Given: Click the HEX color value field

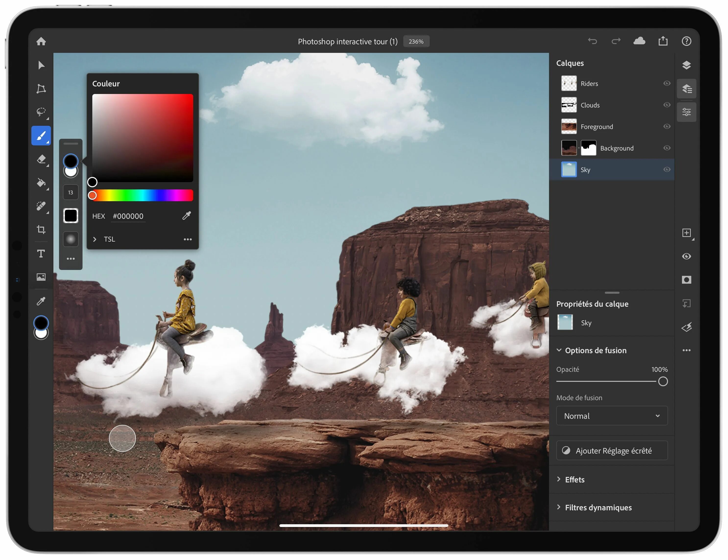Looking at the screenshot, I should tap(128, 216).
